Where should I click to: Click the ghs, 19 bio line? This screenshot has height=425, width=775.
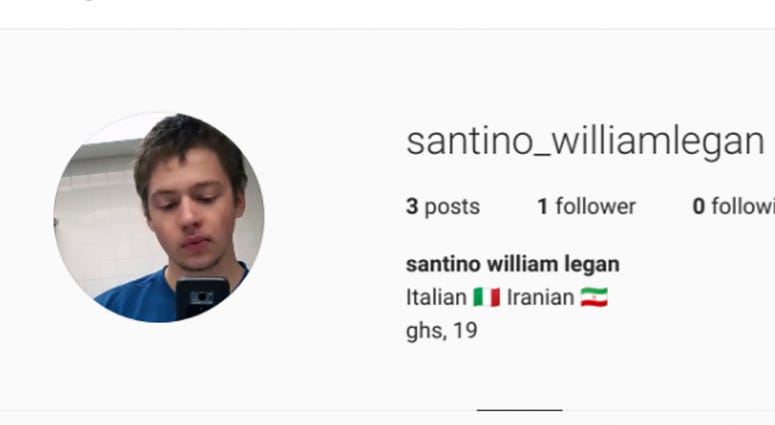pyautogui.click(x=441, y=331)
